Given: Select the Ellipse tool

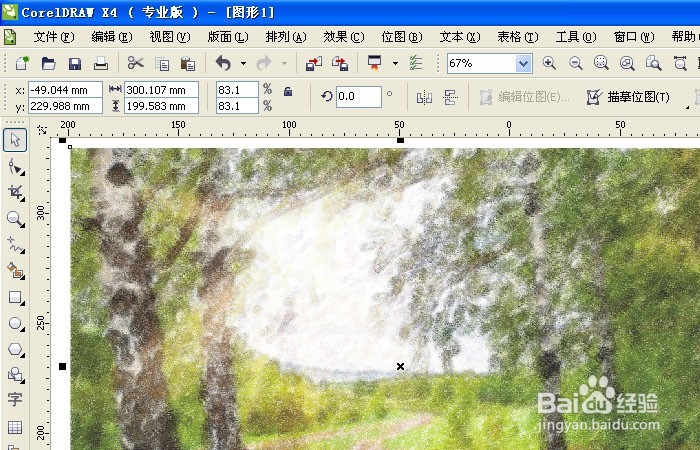Looking at the screenshot, I should click(x=15, y=323).
